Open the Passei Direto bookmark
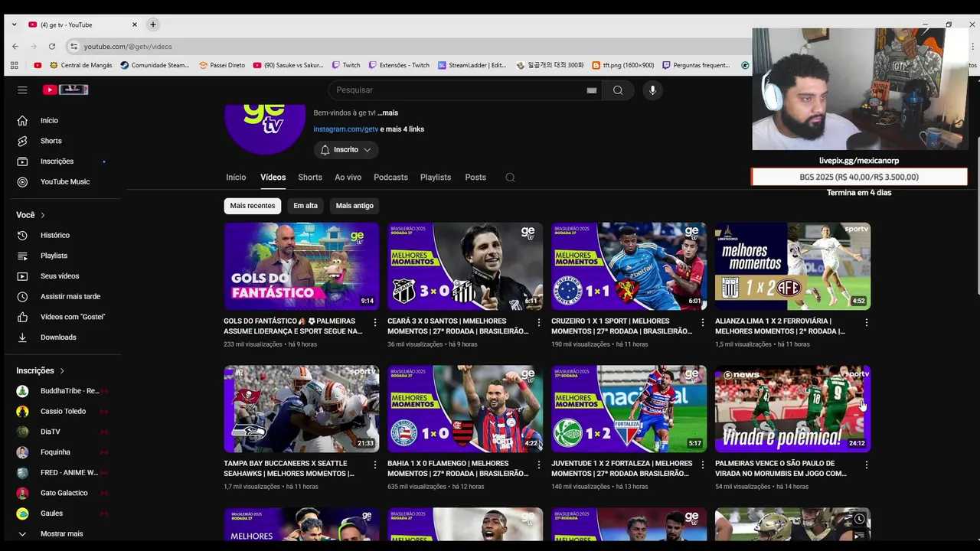The height and width of the screenshot is (551, 980). click(x=222, y=65)
